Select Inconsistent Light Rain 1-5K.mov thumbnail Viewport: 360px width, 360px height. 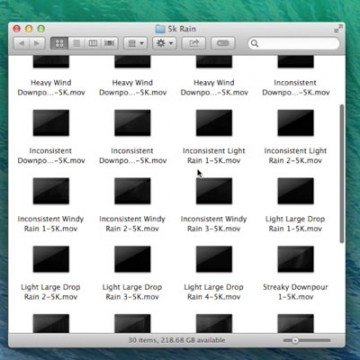pyautogui.click(x=214, y=123)
